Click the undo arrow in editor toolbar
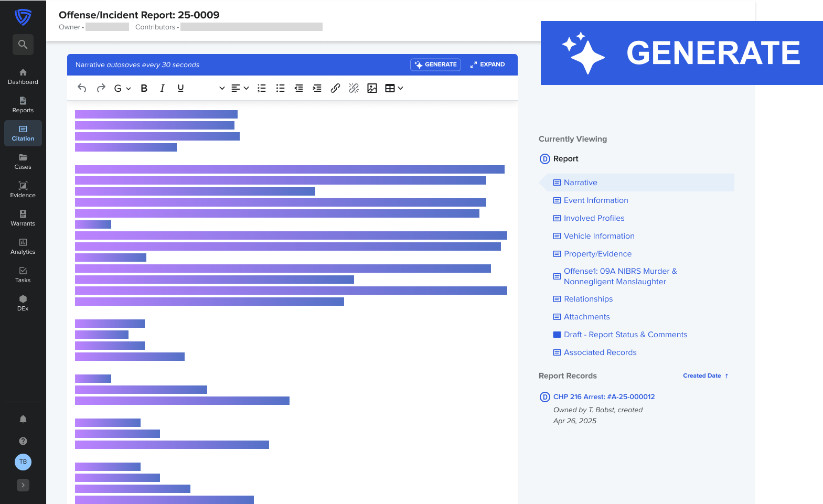 pyautogui.click(x=82, y=88)
